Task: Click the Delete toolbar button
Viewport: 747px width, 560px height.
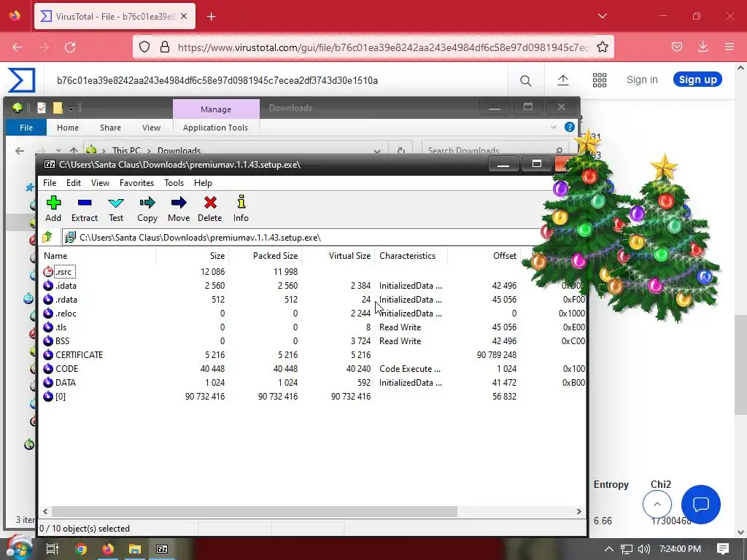Action: click(x=209, y=209)
